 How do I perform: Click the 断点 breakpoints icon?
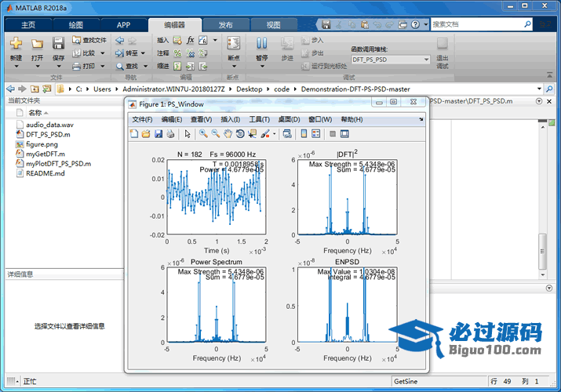coord(234,43)
